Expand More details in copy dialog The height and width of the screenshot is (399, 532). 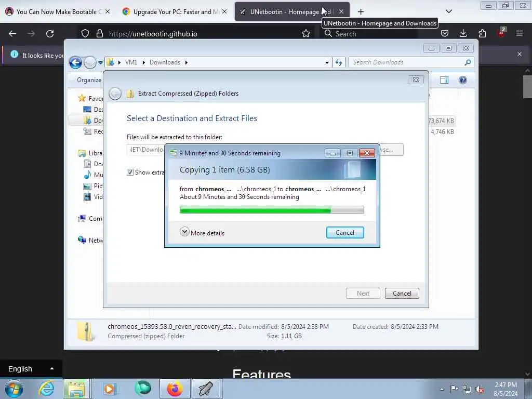[x=202, y=233]
